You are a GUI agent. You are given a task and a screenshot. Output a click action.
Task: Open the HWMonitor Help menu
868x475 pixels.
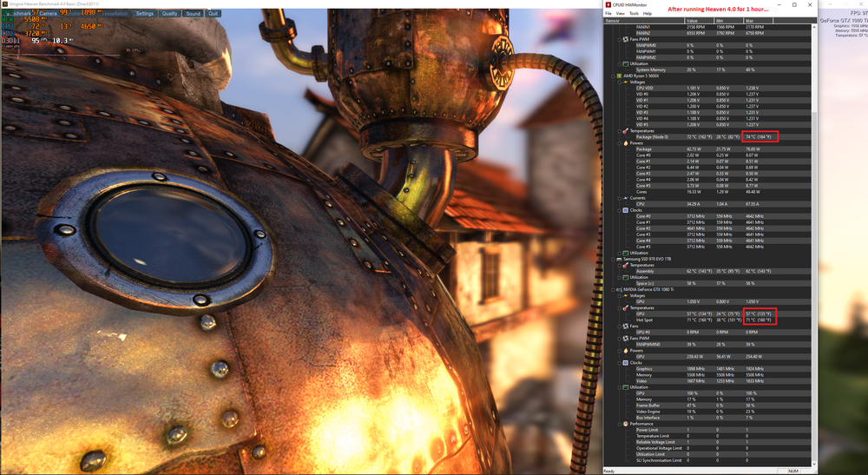coord(648,13)
